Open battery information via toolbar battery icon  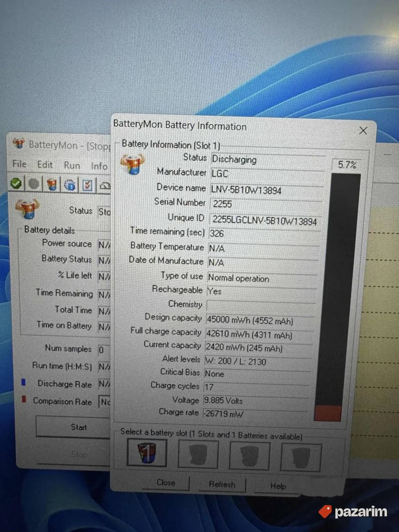pyautogui.click(x=52, y=184)
